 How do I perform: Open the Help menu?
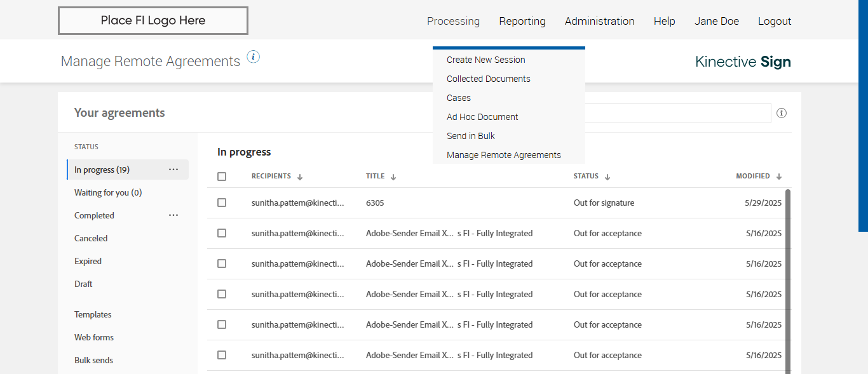664,21
